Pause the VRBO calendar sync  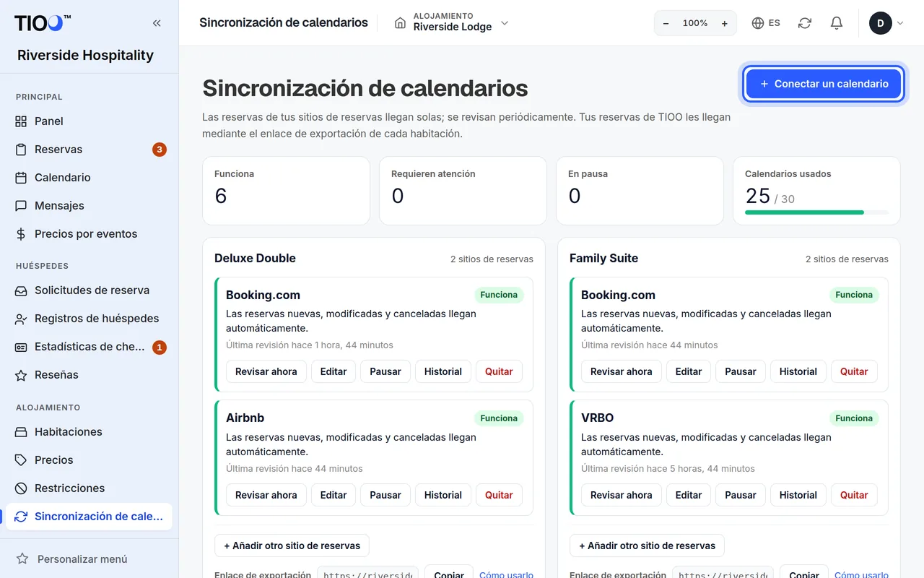[741, 495]
